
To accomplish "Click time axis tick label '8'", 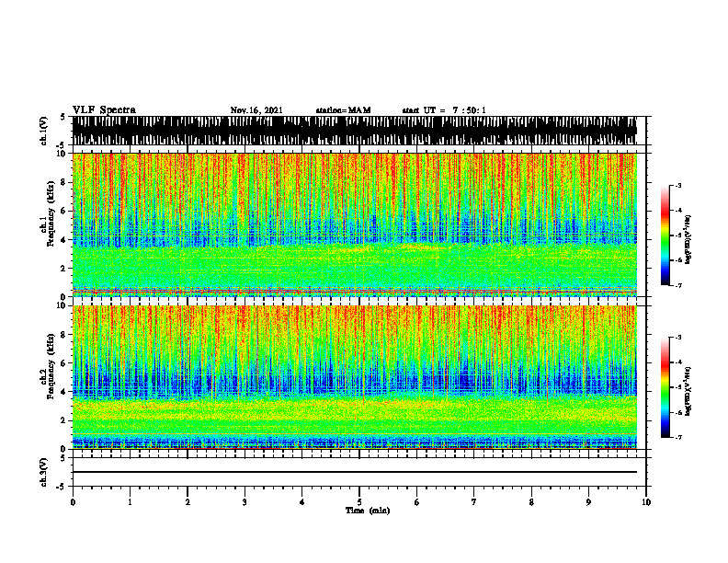I will tap(531, 502).
